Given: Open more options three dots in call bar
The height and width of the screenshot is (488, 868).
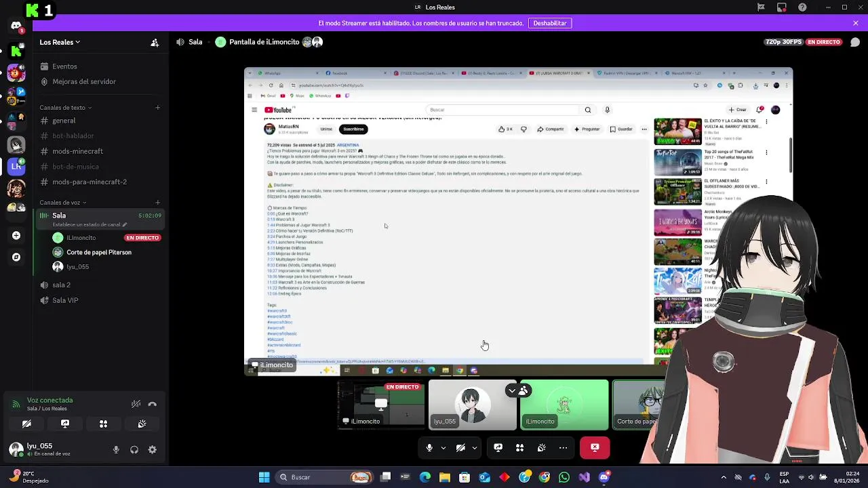Looking at the screenshot, I should coord(563,447).
